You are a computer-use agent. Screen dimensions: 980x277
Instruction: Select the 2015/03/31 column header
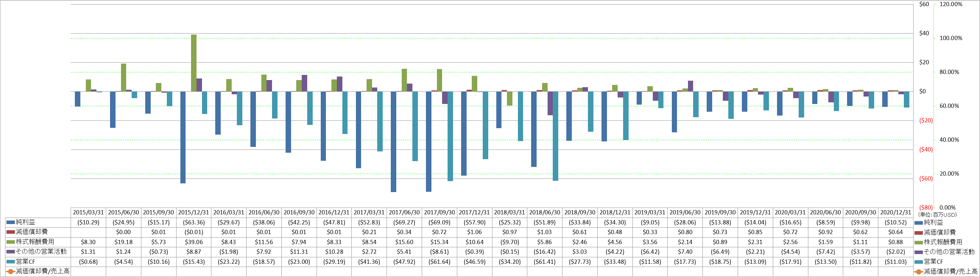pyautogui.click(x=88, y=212)
